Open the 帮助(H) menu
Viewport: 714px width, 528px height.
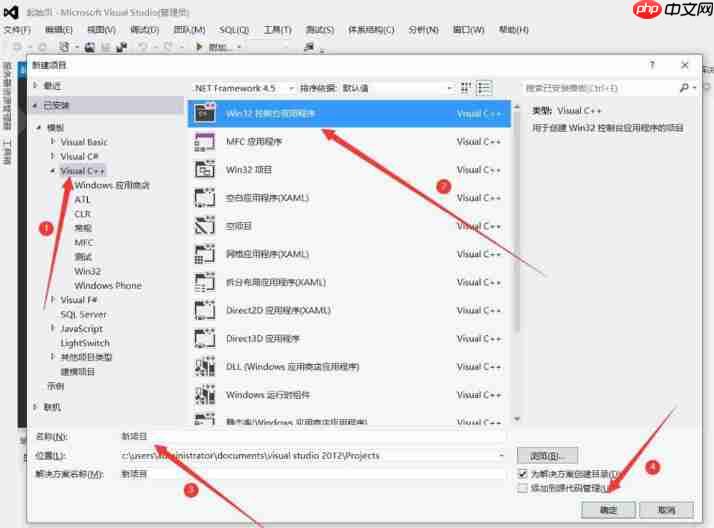point(514,30)
